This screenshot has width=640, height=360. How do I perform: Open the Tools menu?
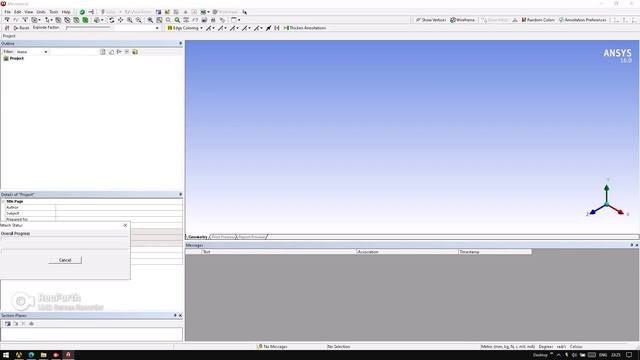pyautogui.click(x=53, y=12)
